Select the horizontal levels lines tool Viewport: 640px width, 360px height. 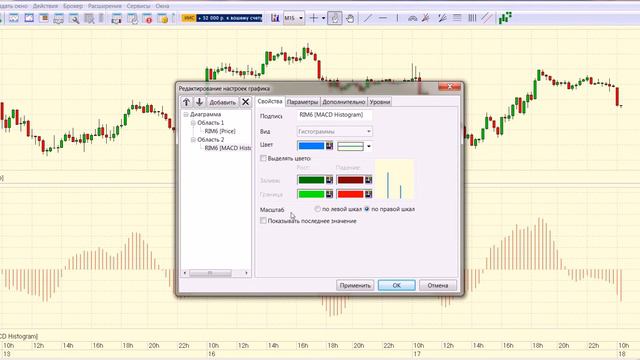coord(457,18)
